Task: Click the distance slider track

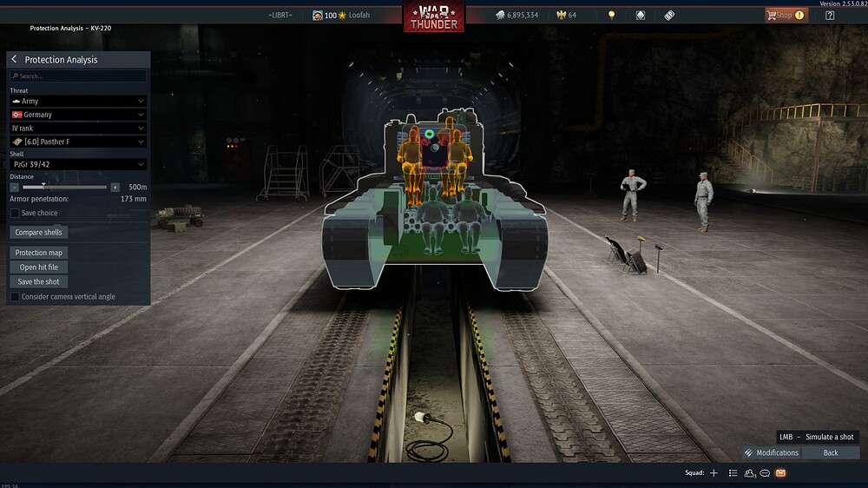Action: 65,187
